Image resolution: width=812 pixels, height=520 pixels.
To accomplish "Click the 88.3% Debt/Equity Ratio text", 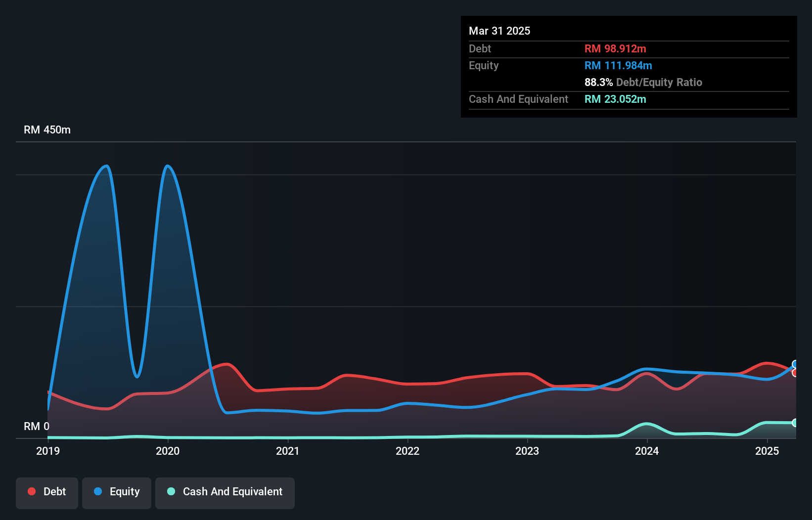I will click(643, 83).
